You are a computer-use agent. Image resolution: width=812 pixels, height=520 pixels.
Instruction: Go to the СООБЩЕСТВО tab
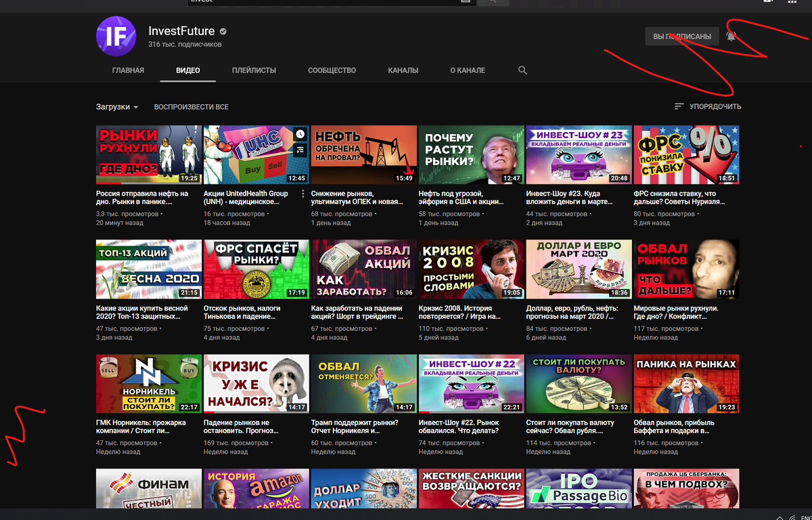[x=332, y=70]
